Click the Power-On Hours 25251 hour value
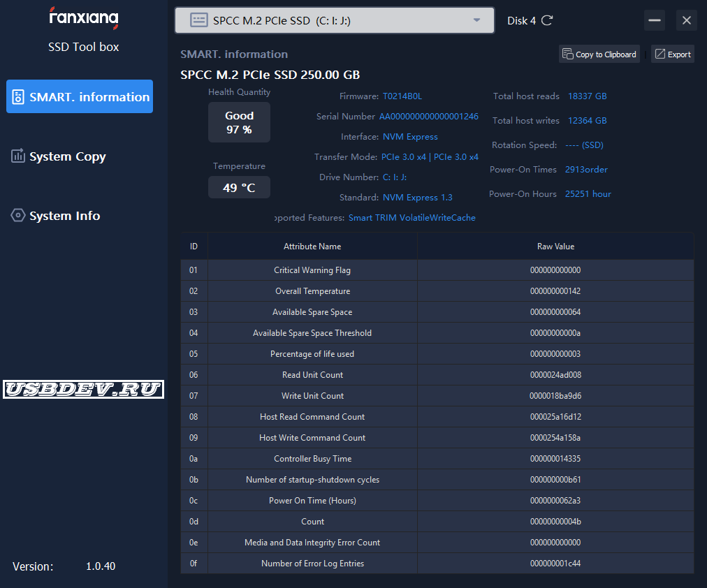Screen dimensions: 707x588 pos(588,193)
